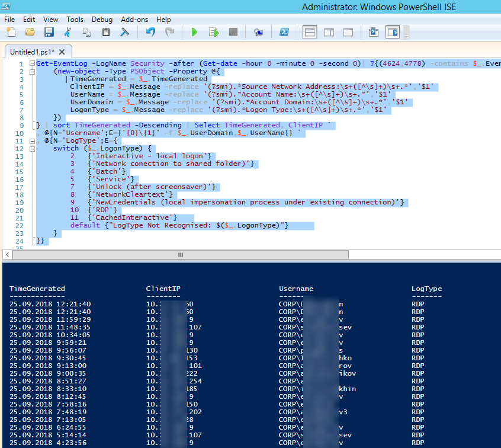Click the Run Selection icon
The height and width of the screenshot is (448, 501).
(214, 32)
